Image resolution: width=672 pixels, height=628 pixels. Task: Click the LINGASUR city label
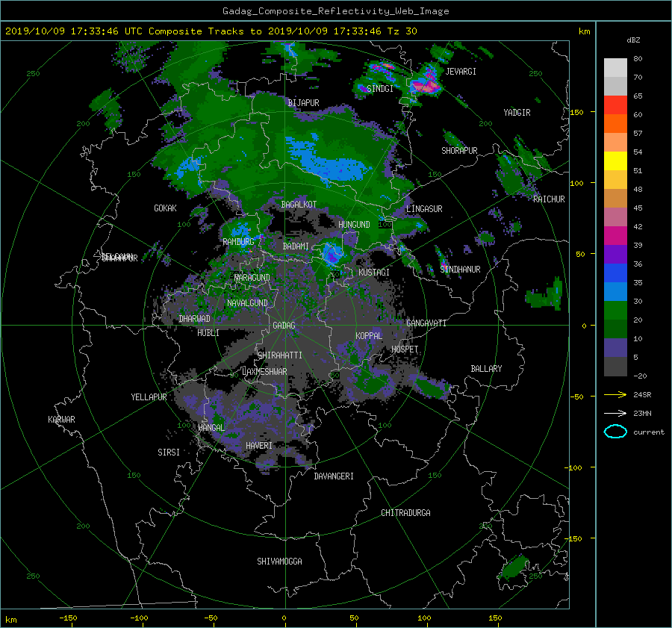click(x=424, y=209)
